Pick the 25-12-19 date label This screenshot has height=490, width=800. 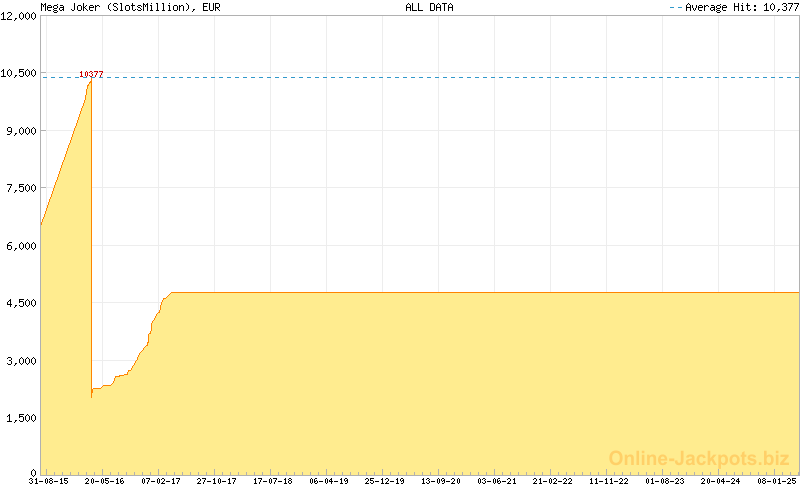click(385, 481)
